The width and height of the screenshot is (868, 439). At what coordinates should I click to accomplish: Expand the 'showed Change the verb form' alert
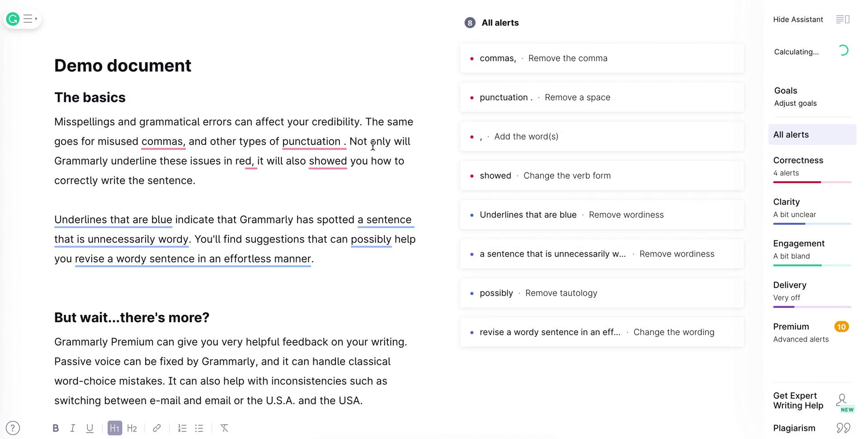[x=602, y=176]
